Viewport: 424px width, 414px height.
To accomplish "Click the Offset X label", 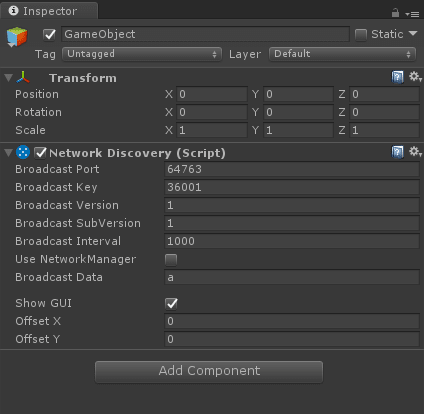I will (x=38, y=321).
